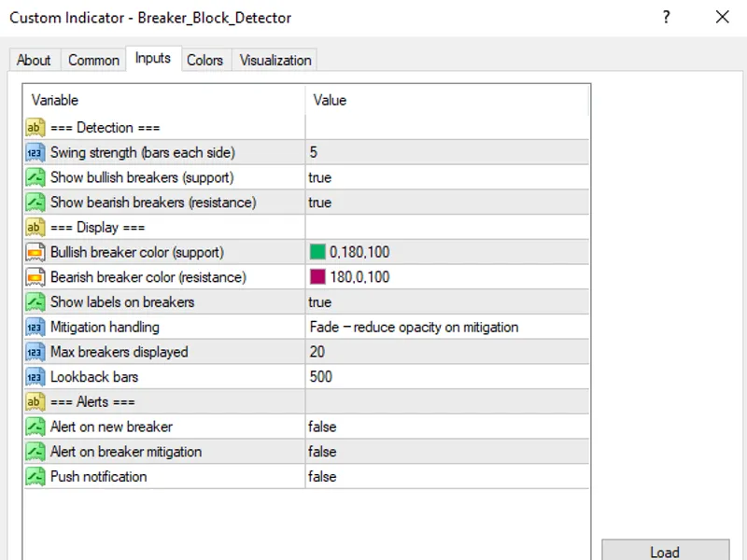Click the color icon beside Bearish breaker color
Viewport: 747px width, 560px height.
pos(35,276)
